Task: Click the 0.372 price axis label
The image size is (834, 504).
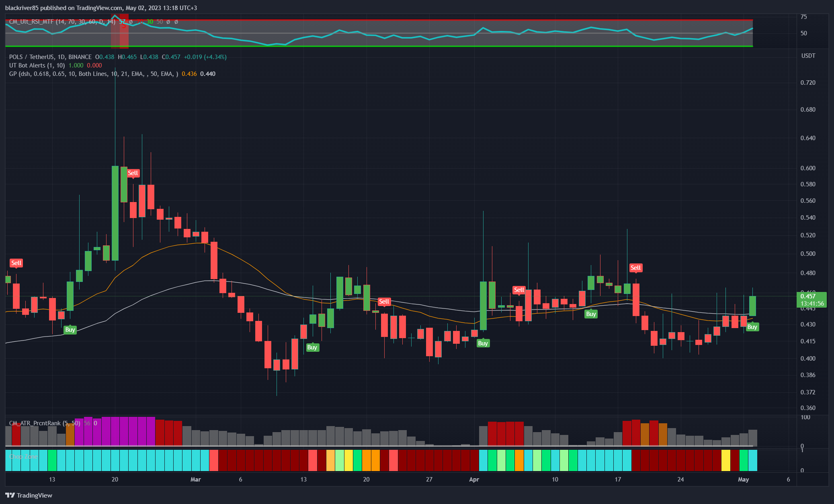Action: click(808, 392)
